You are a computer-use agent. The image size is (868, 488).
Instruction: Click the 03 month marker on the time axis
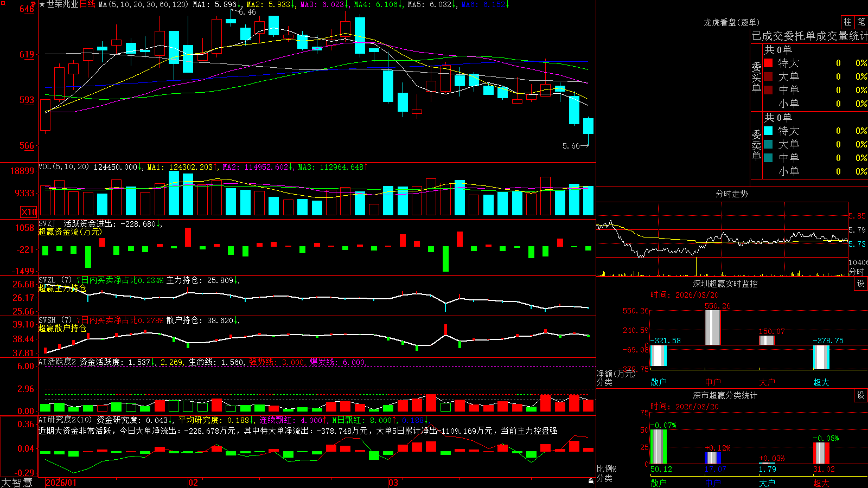point(393,483)
